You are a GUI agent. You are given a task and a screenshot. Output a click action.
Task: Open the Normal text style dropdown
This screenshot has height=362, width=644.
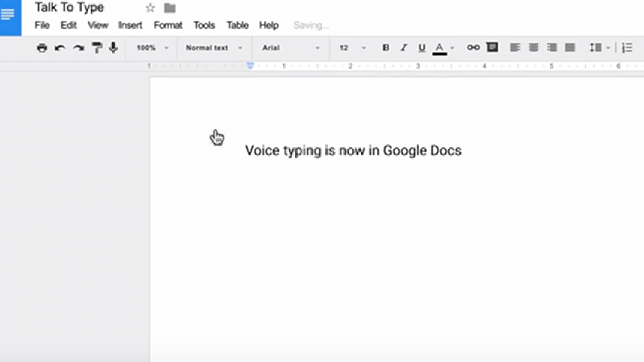click(214, 48)
